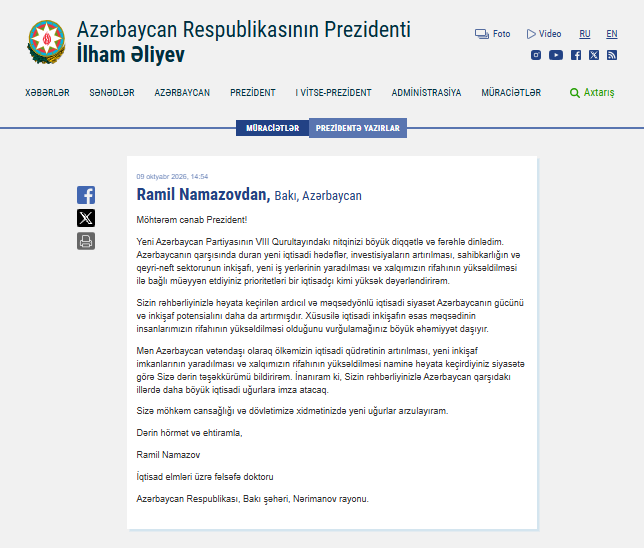644x548 pixels.
Task: Select the PREZİDENTƏ YAZIRLAR tab
Action: coord(358,128)
